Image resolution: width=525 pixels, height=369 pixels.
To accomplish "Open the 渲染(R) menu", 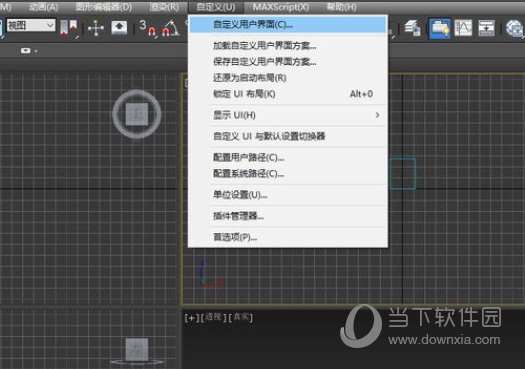I will coord(164,7).
